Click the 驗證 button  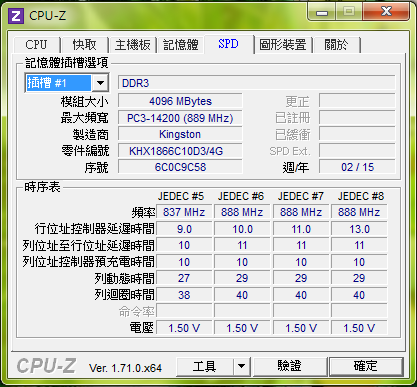tap(289, 366)
